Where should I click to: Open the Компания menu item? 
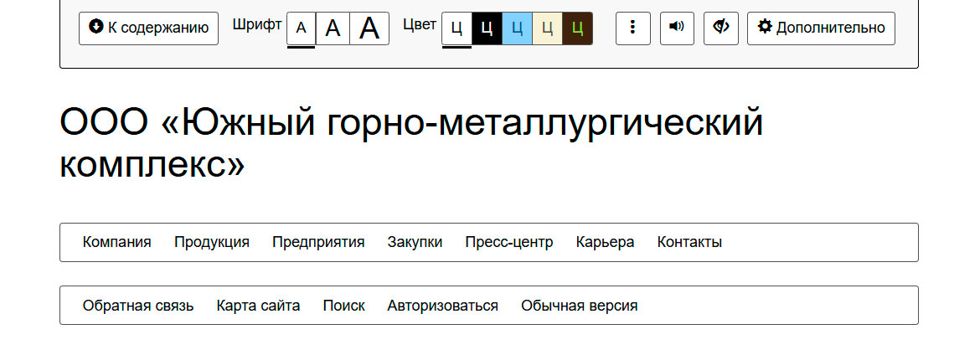pyautogui.click(x=116, y=242)
